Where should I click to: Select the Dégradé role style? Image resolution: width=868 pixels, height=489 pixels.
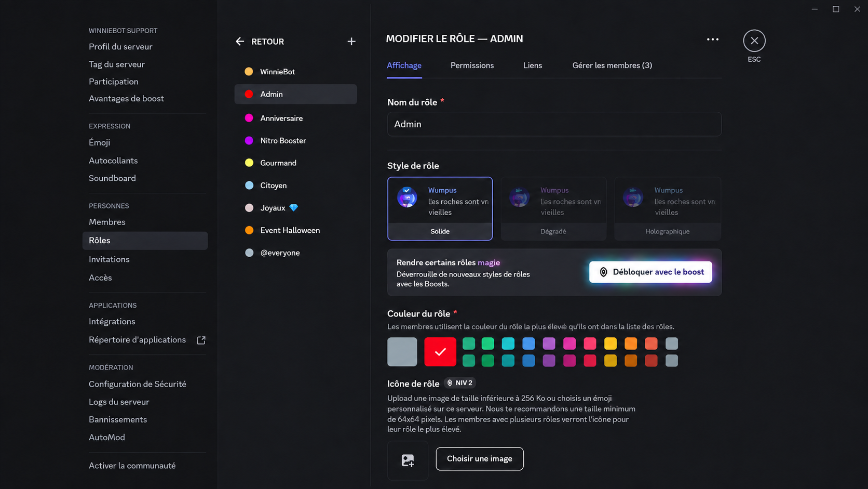coord(553,209)
